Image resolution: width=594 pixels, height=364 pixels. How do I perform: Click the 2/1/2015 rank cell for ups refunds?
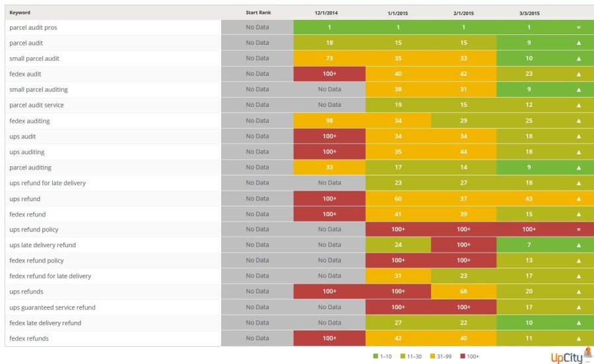click(x=463, y=291)
